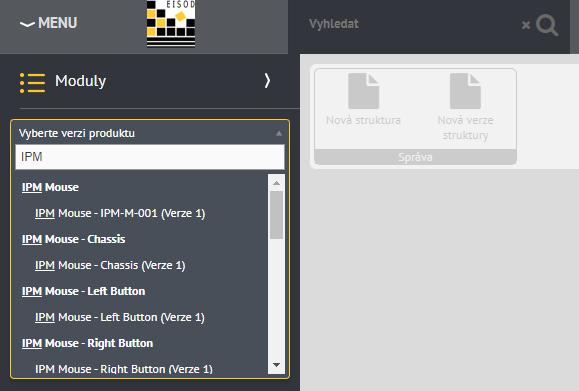
Task: Select the IPM Mouse product group
Action: coord(50,187)
